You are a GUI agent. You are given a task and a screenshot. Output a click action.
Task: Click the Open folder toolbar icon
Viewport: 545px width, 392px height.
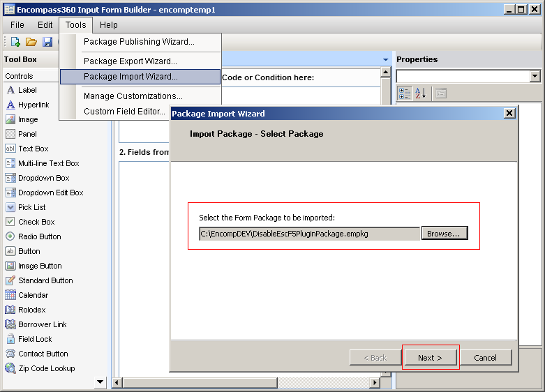pyautogui.click(x=31, y=42)
